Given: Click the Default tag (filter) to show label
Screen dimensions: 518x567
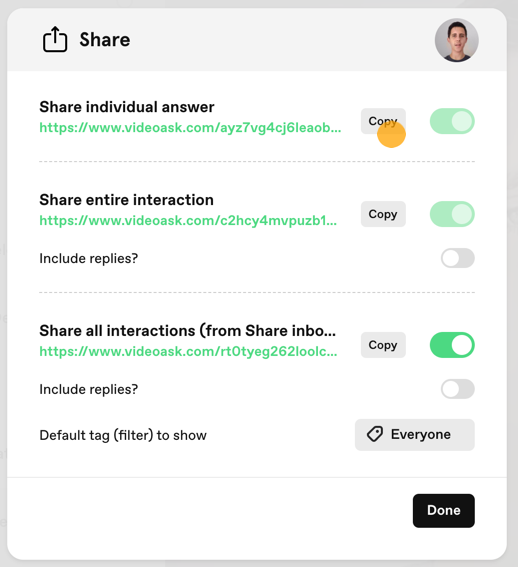Looking at the screenshot, I should [x=123, y=435].
